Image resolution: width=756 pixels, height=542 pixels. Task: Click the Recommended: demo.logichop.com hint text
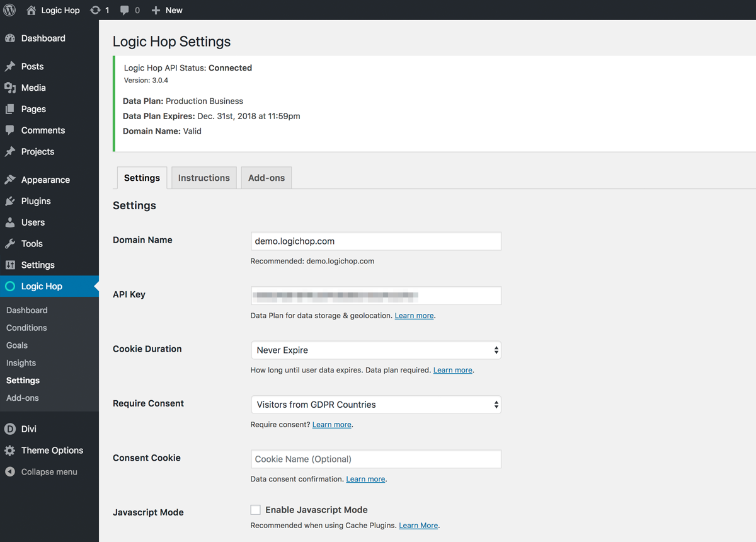[312, 261]
